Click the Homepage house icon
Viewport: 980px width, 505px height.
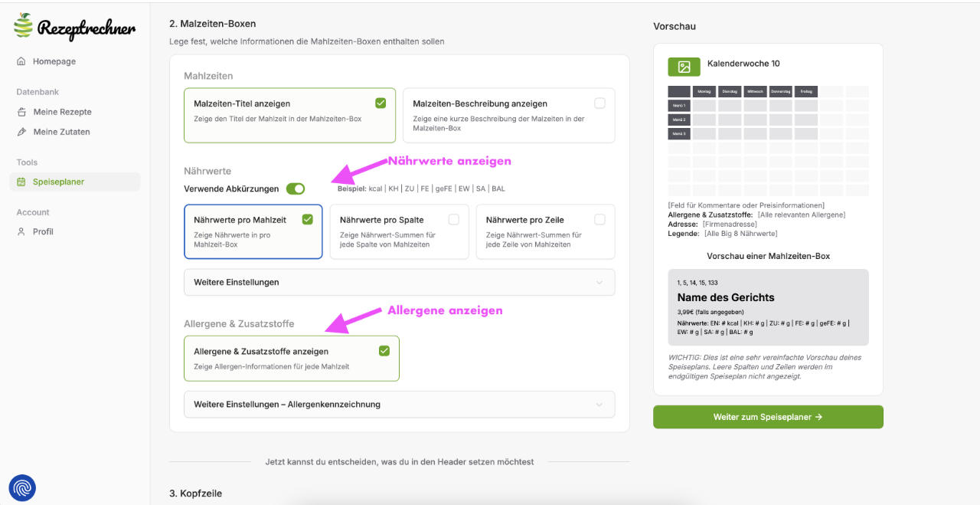coord(21,61)
